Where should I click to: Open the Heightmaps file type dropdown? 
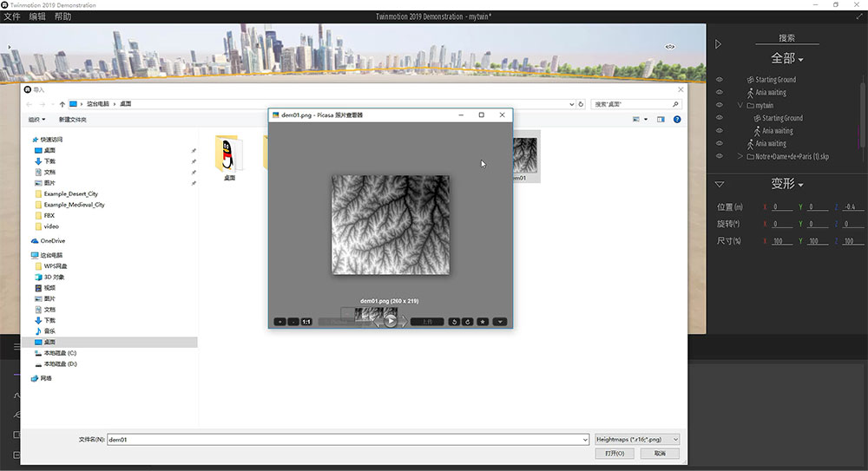(638, 440)
